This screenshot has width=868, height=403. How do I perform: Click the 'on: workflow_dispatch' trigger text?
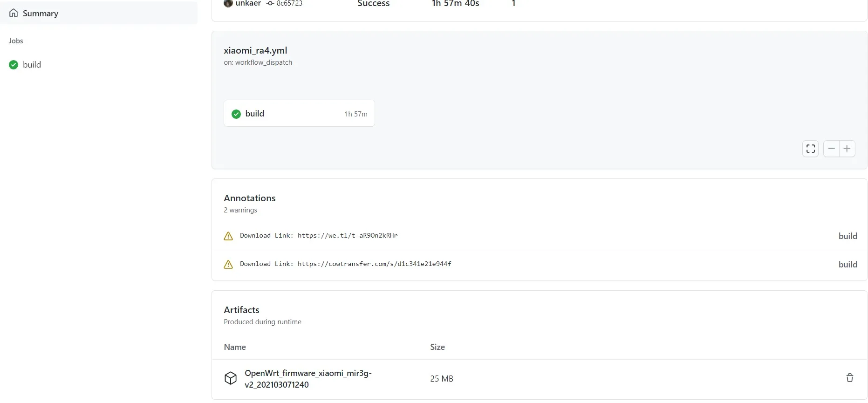point(258,62)
